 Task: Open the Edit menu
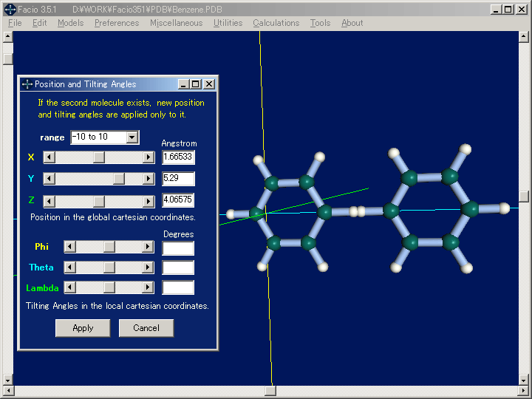coord(39,23)
